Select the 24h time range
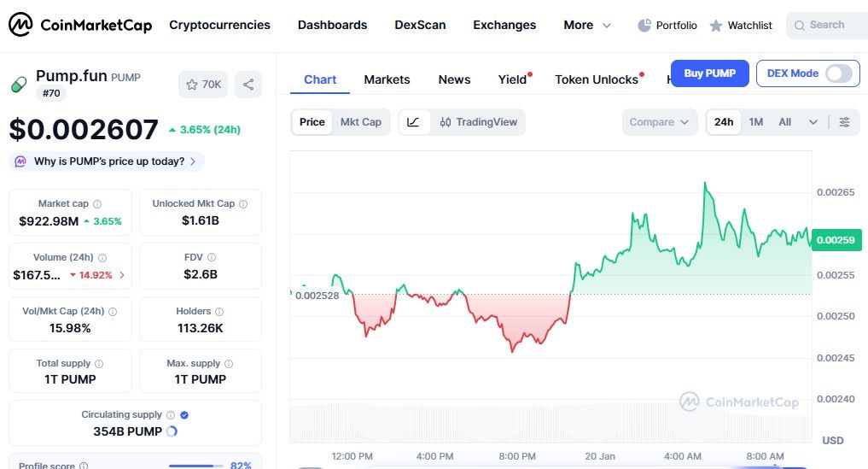Image resolution: width=868 pixels, height=469 pixels. tap(724, 122)
